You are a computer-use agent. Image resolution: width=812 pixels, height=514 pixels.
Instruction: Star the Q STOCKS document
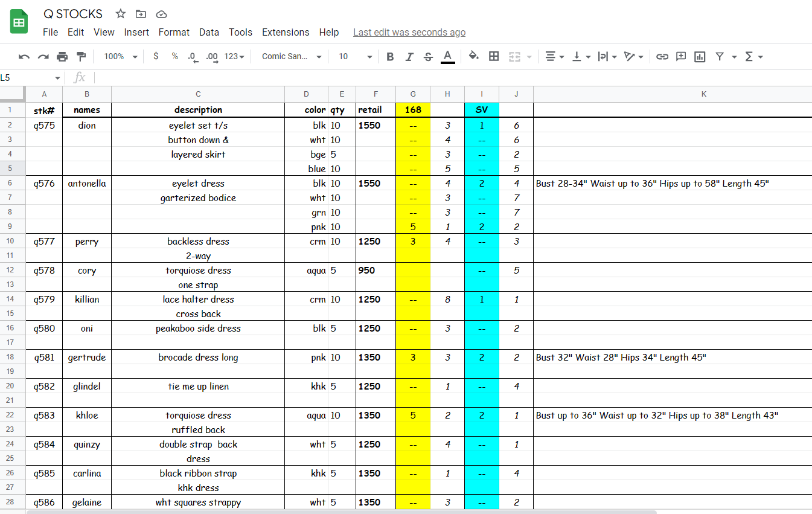(x=121, y=14)
